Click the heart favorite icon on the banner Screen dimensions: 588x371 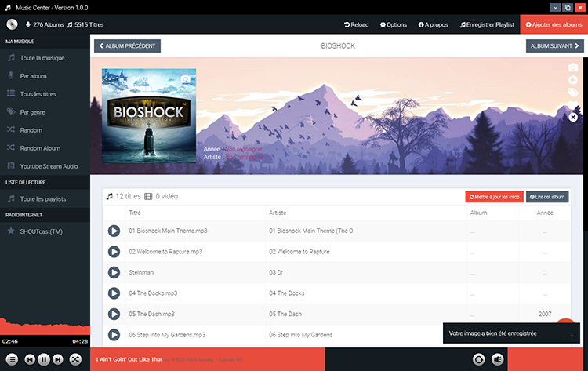click(x=573, y=104)
